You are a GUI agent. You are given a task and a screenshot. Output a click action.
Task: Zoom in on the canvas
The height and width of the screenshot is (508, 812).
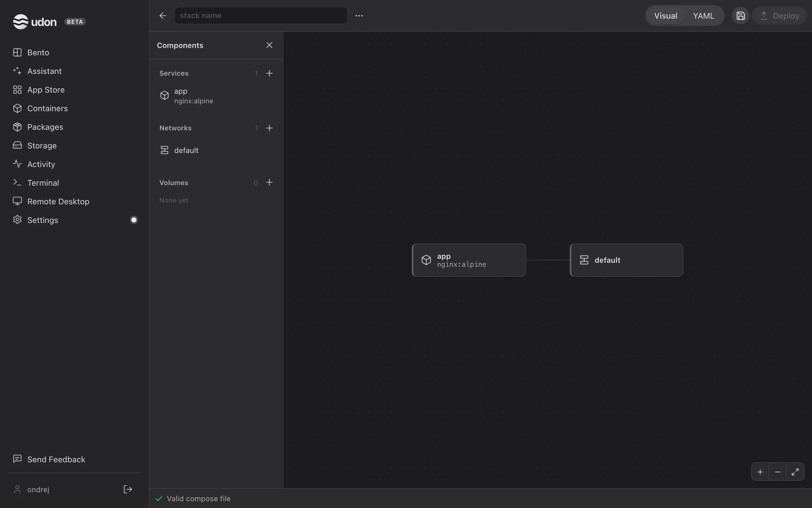point(760,472)
